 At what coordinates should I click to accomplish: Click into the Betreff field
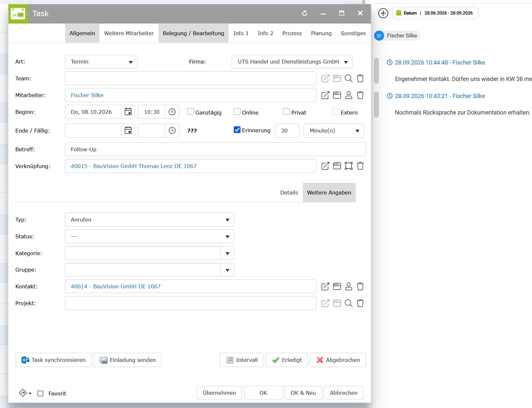click(215, 149)
